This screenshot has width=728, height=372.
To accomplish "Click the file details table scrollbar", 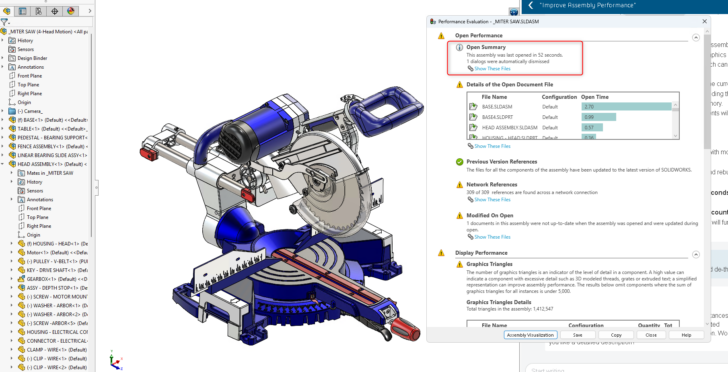I will (x=676, y=120).
